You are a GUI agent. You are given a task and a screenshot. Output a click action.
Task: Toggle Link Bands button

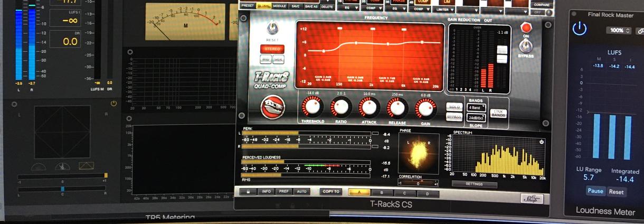point(498,113)
